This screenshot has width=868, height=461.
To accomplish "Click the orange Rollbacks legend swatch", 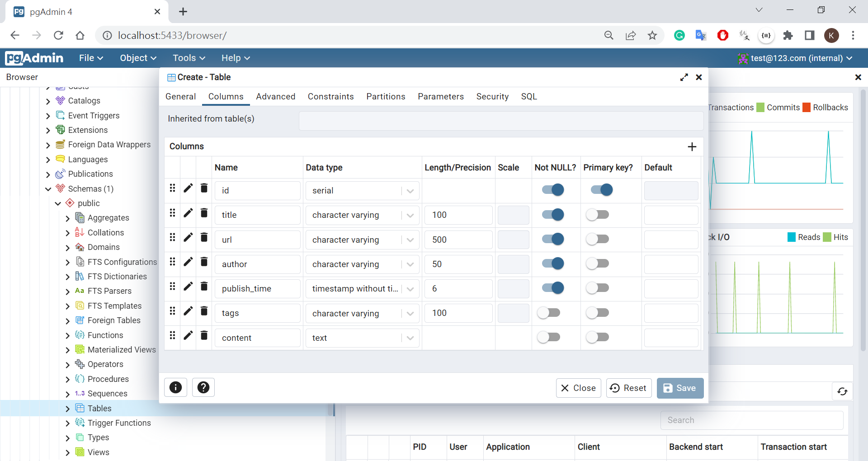I will pyautogui.click(x=807, y=108).
